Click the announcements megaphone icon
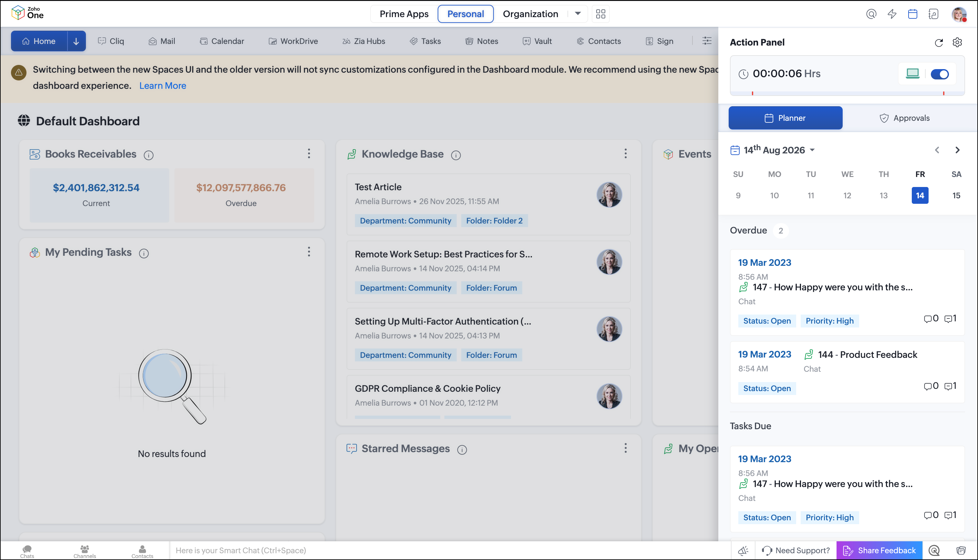Viewport: 978px width, 560px height. pyautogui.click(x=743, y=550)
